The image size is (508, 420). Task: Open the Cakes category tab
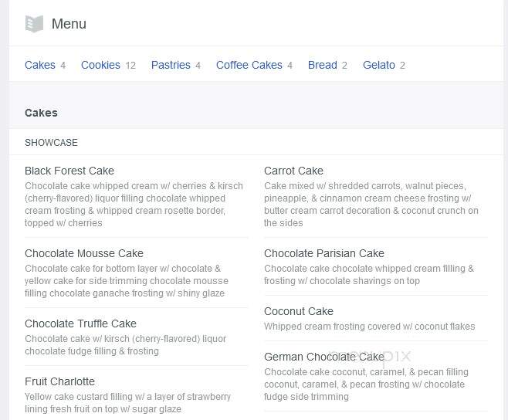pos(40,65)
